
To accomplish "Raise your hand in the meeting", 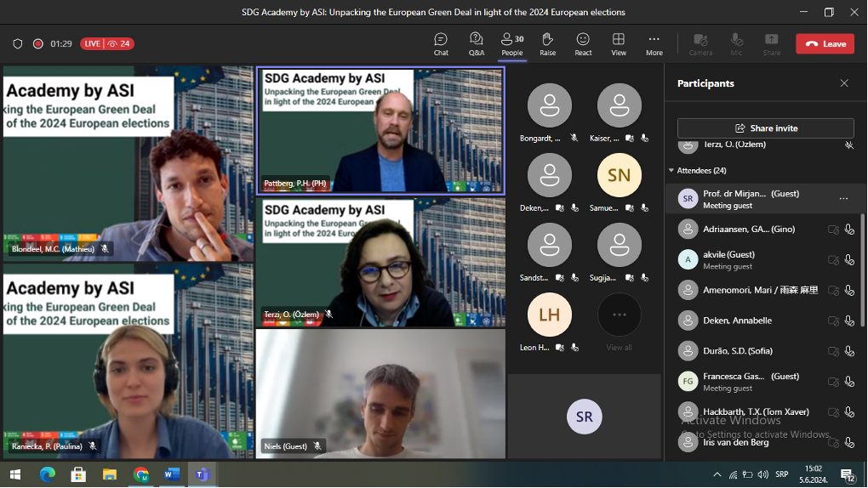I will (x=547, y=43).
